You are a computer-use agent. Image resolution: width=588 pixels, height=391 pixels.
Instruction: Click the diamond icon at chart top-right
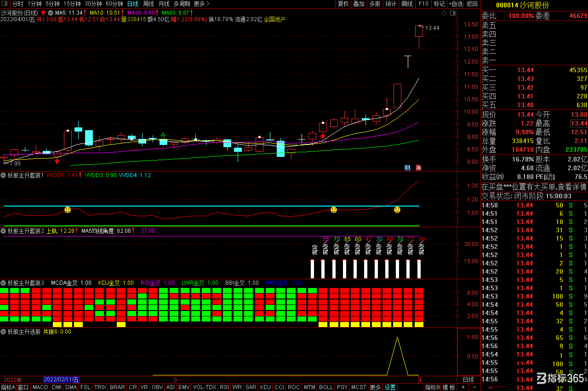coord(444,13)
